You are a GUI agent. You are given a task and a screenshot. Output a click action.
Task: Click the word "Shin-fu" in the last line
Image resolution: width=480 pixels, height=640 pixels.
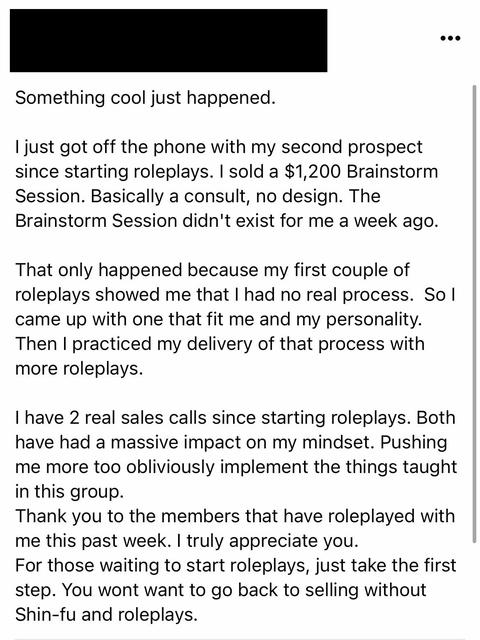tap(45, 615)
